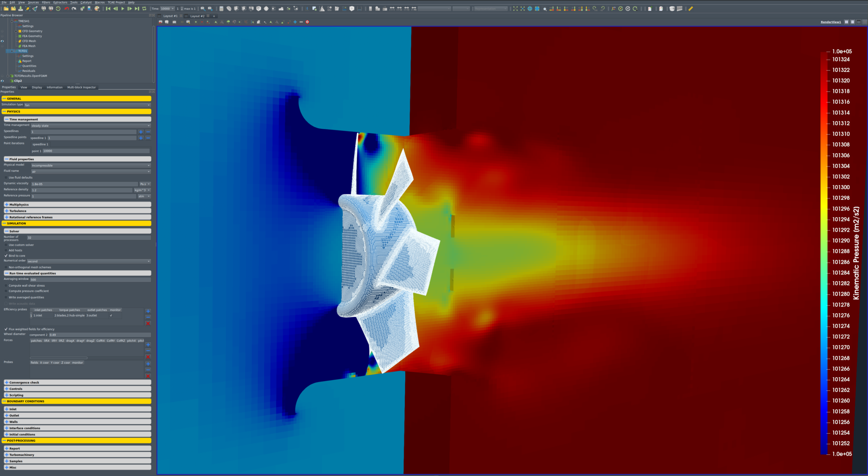Click the Loop animation icon
The width and height of the screenshot is (868, 476).
(145, 8)
